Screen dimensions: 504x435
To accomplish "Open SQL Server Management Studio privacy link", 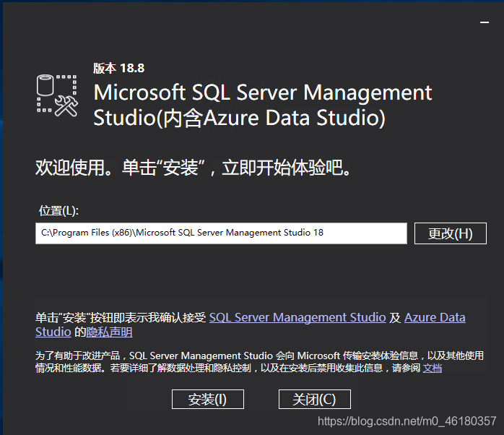I will tap(297, 317).
